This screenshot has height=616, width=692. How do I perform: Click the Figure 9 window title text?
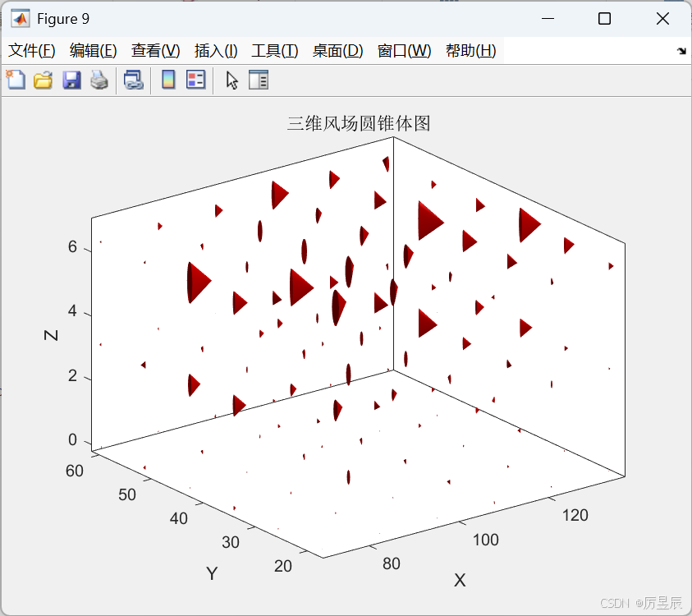63,19
